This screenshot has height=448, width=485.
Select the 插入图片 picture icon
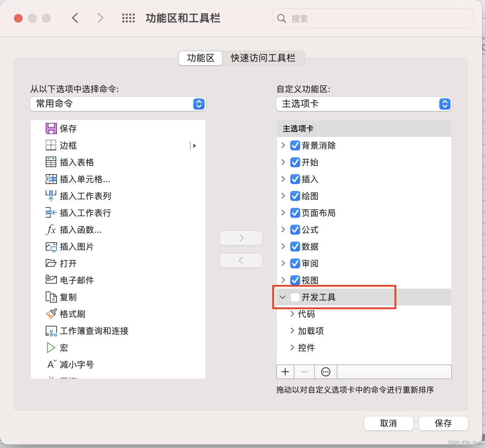tap(51, 246)
